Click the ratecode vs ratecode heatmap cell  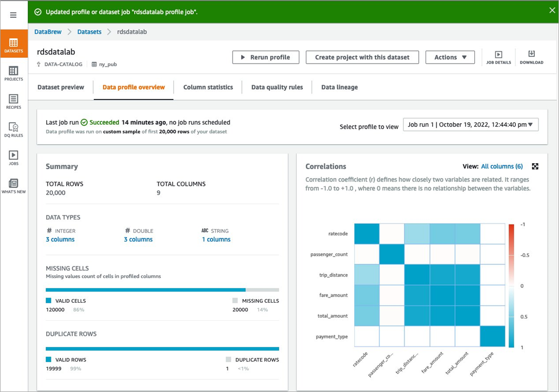pos(367,234)
